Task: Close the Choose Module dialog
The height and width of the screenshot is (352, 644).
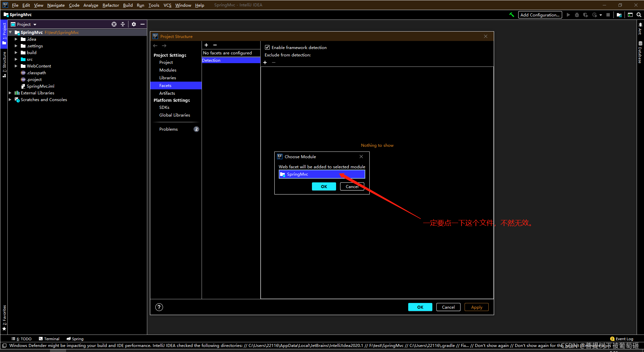Action: click(x=361, y=157)
